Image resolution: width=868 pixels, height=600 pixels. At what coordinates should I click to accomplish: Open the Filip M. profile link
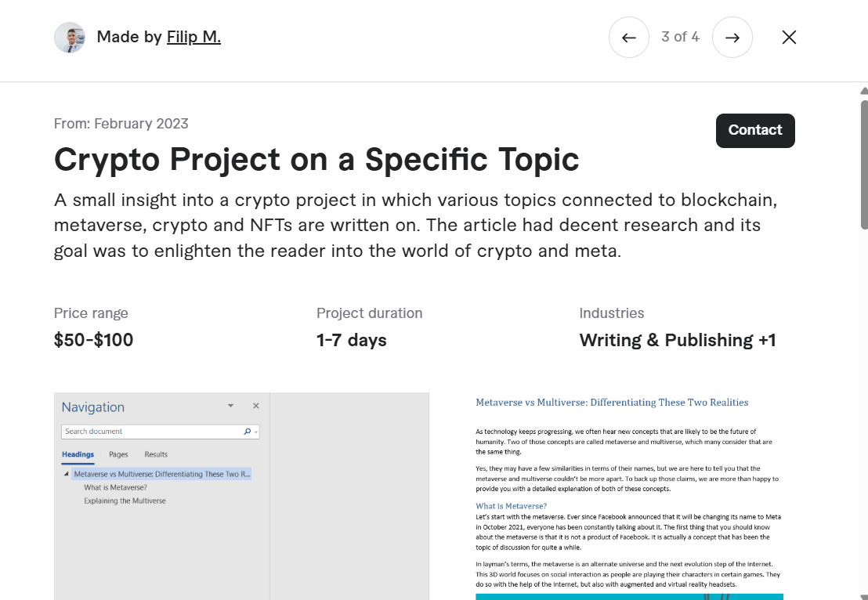pos(193,37)
